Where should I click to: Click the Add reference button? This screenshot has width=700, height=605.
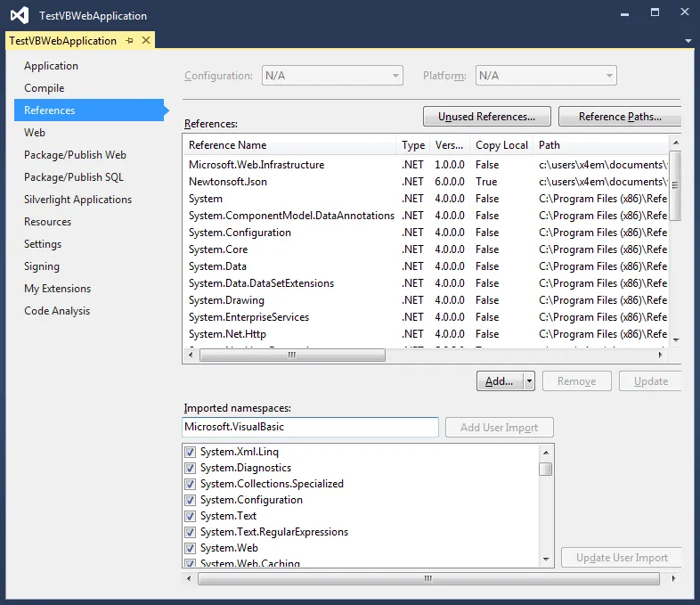tap(500, 381)
